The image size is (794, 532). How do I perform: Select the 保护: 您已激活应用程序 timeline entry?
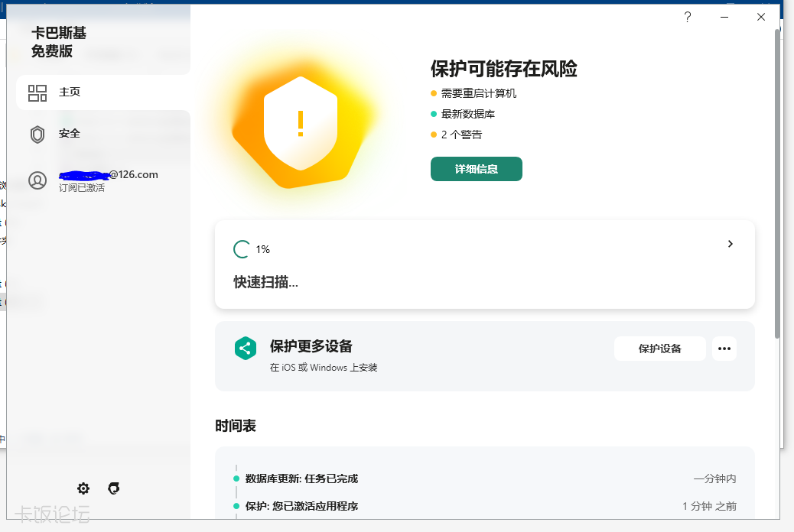pyautogui.click(x=302, y=506)
